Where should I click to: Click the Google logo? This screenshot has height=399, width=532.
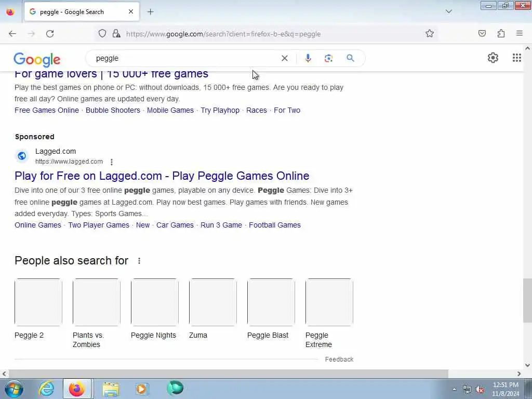37,59
